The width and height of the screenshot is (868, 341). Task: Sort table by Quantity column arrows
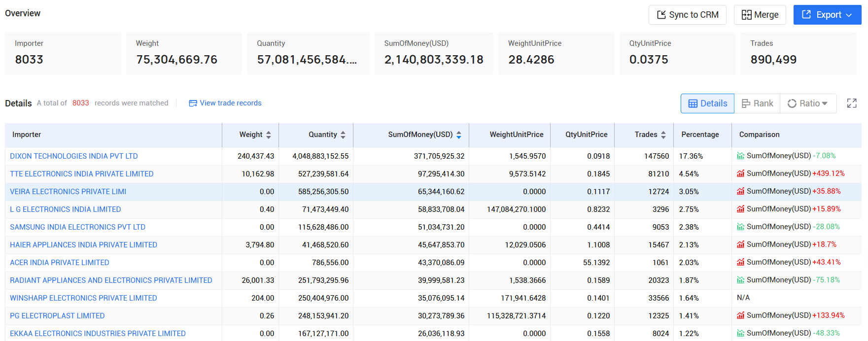tap(343, 135)
